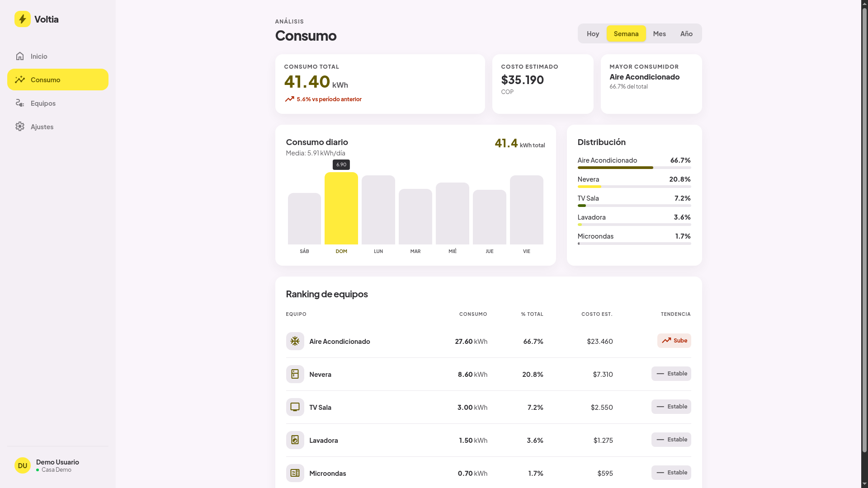Click the Demo Usuario profile name
Viewport: 868px width, 488px height.
pos(57,462)
